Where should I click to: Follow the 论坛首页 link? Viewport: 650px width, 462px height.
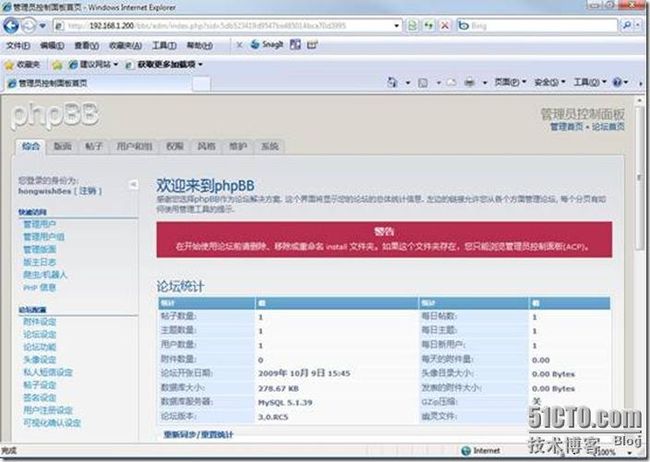pyautogui.click(x=608, y=126)
